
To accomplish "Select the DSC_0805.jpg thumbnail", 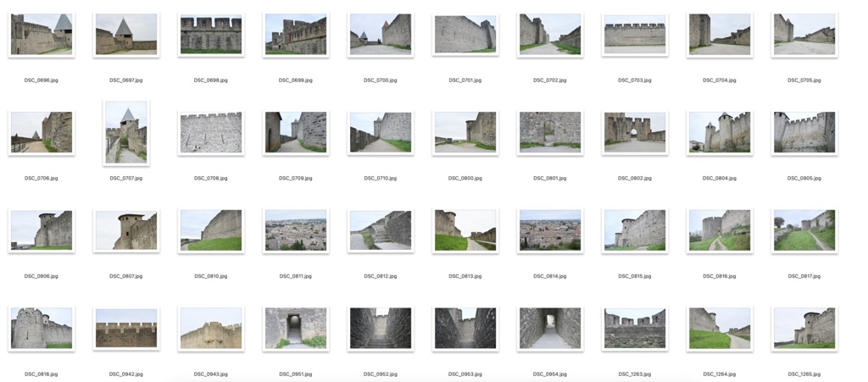I will (x=804, y=132).
